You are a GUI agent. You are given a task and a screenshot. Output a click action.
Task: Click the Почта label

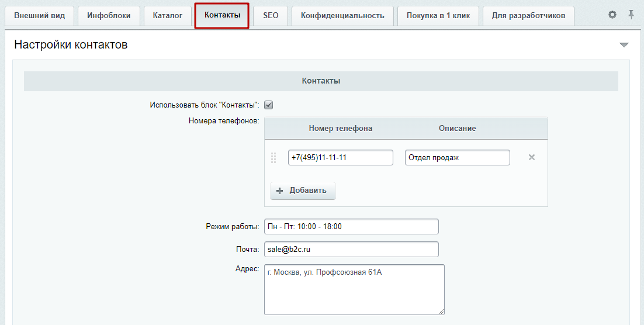tap(248, 250)
